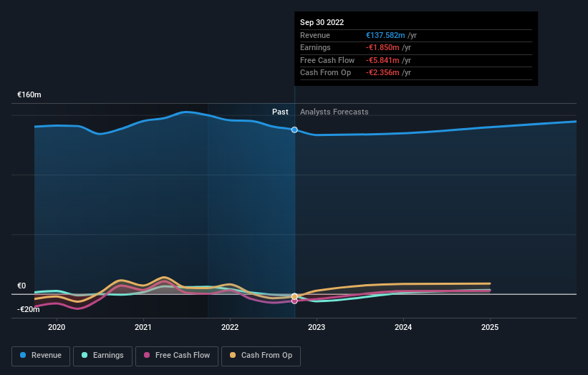Click the Cash From Op label in tooltip
The height and width of the screenshot is (375, 588).
(x=325, y=73)
